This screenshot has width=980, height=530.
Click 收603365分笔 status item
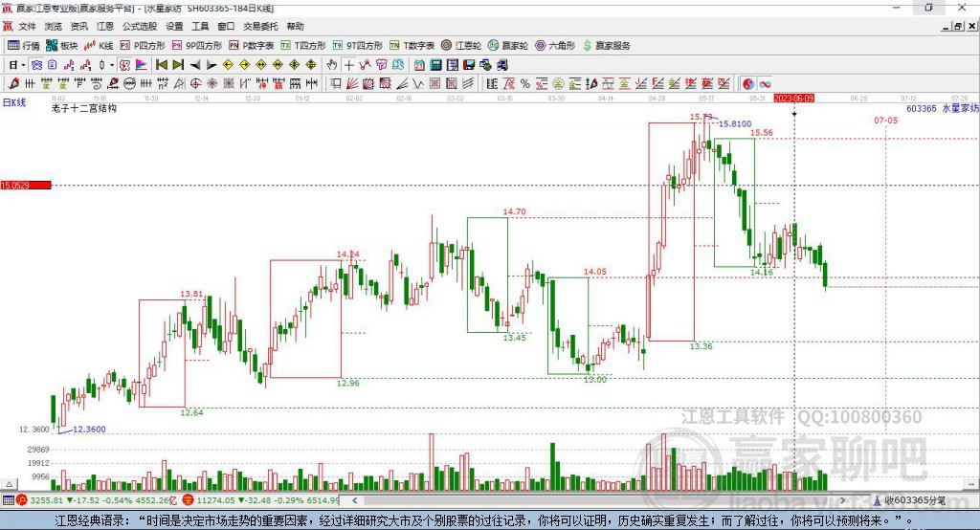click(x=910, y=500)
